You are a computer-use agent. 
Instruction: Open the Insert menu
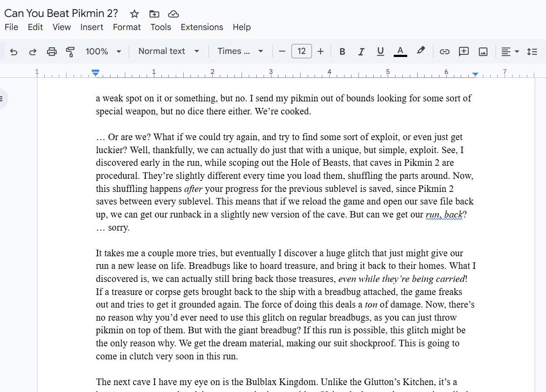[92, 27]
